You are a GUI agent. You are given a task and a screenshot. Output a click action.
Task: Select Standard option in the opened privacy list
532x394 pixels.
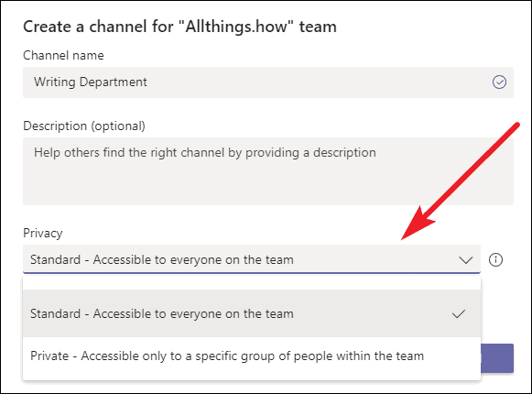pos(252,313)
